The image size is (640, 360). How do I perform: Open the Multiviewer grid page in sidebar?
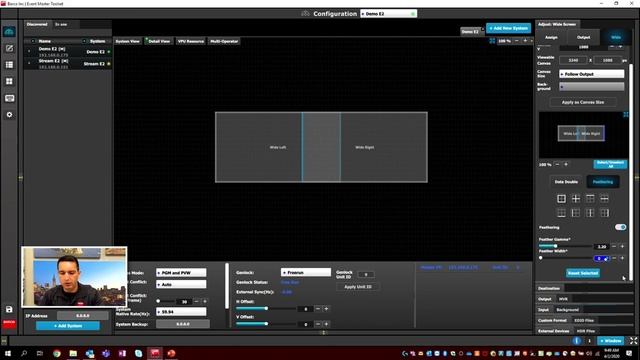[9, 81]
